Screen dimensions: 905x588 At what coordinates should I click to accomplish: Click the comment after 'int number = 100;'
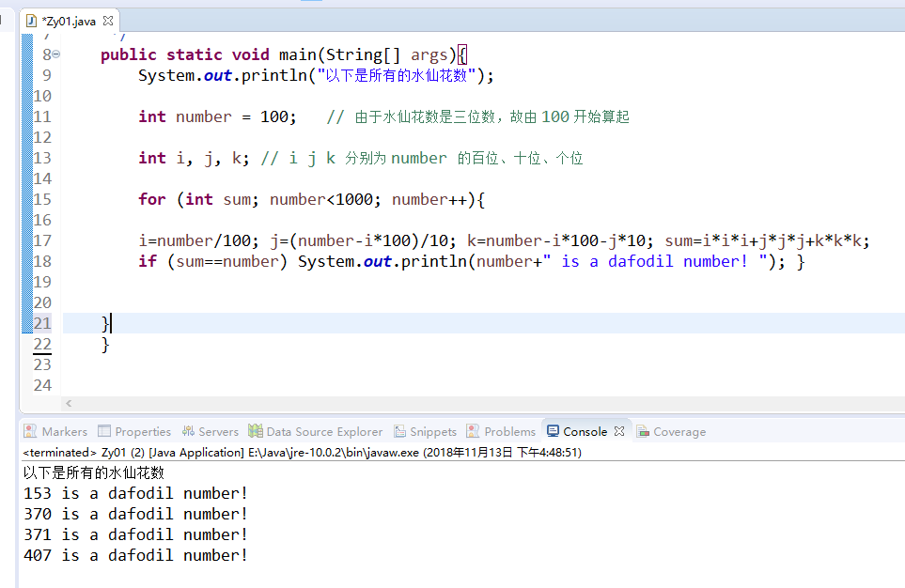[478, 116]
